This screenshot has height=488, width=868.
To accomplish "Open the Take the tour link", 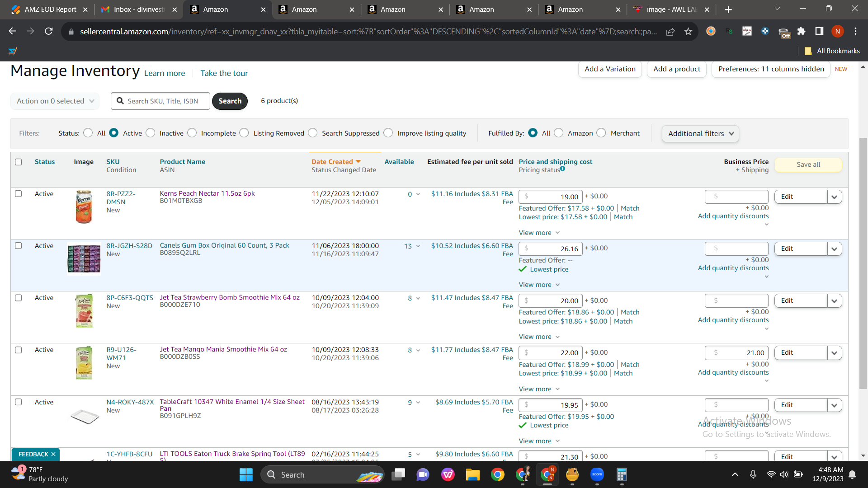I will click(224, 73).
